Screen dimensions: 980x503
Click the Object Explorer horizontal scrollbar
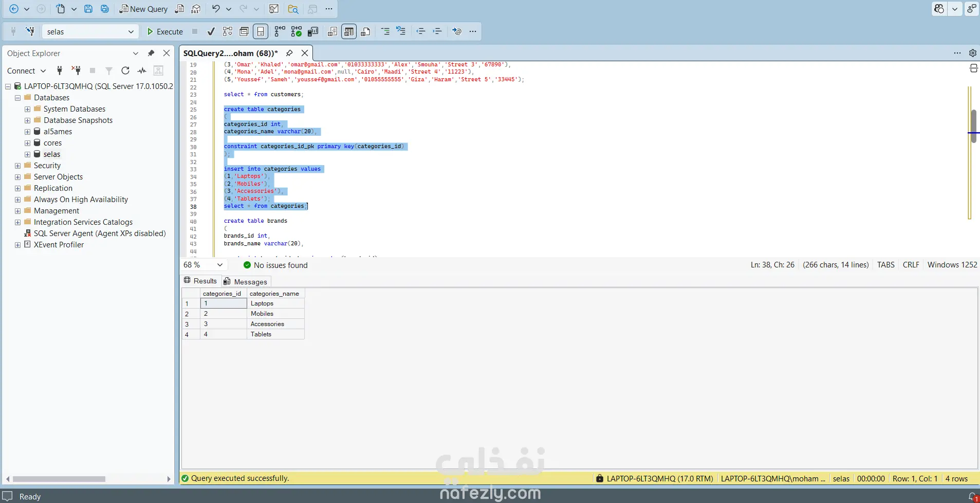click(x=59, y=479)
